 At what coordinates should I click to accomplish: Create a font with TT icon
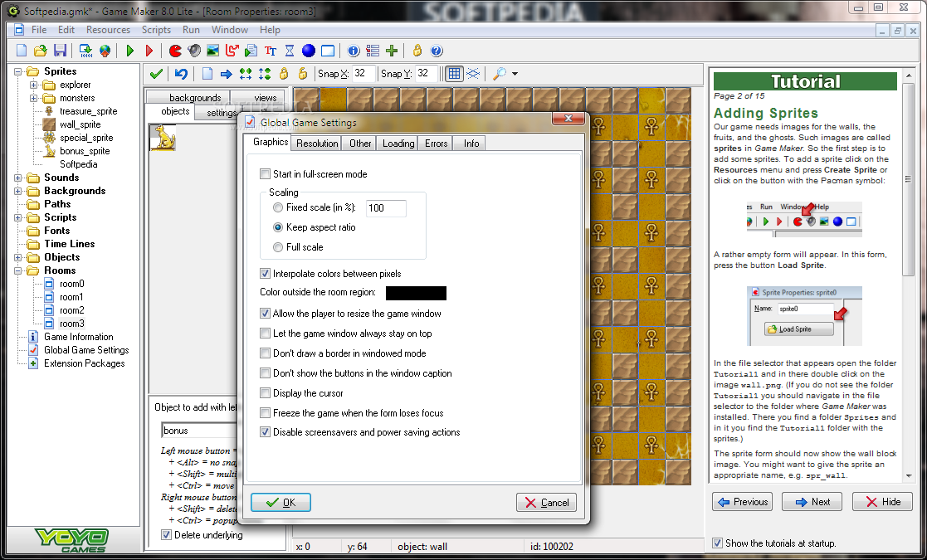point(271,51)
